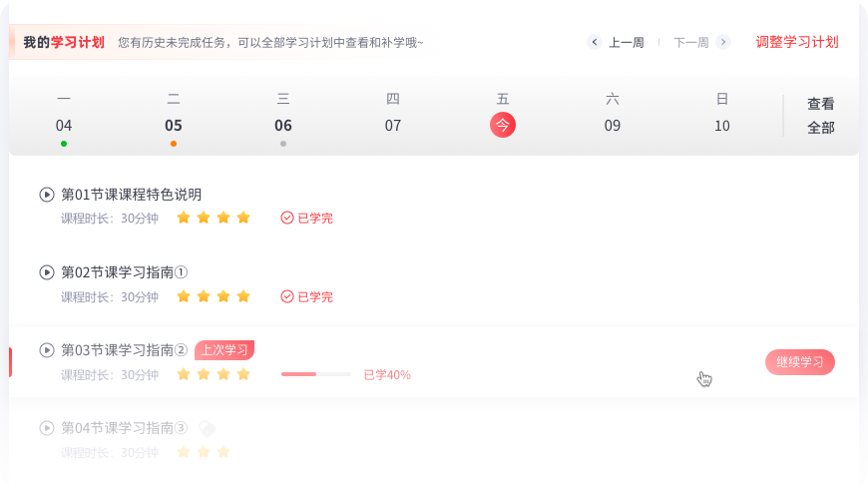The height and width of the screenshot is (489, 868).
Task: Play lesson 第01节课课程特色说明
Action: coord(47,195)
